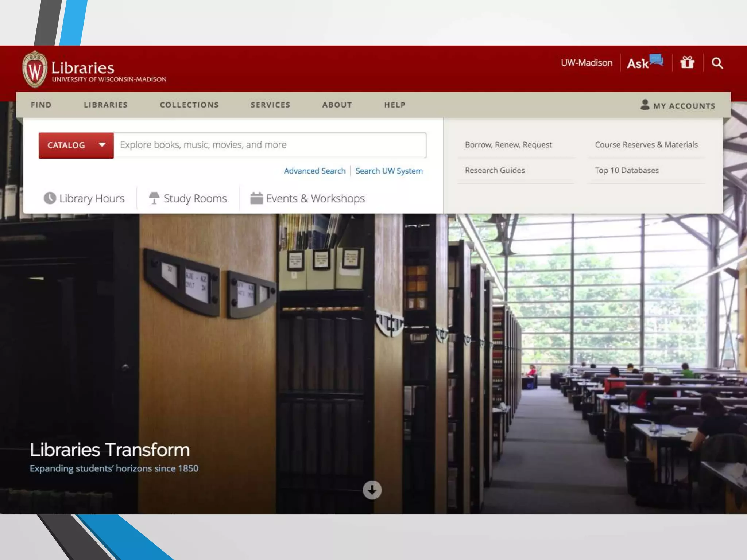This screenshot has height=560, width=747.
Task: Click the Library Hours clock icon
Action: point(50,198)
